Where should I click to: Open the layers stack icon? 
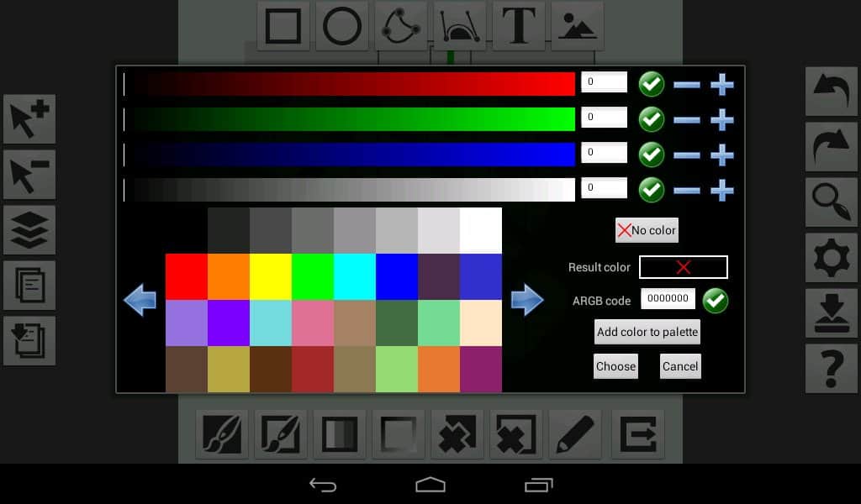click(x=29, y=230)
